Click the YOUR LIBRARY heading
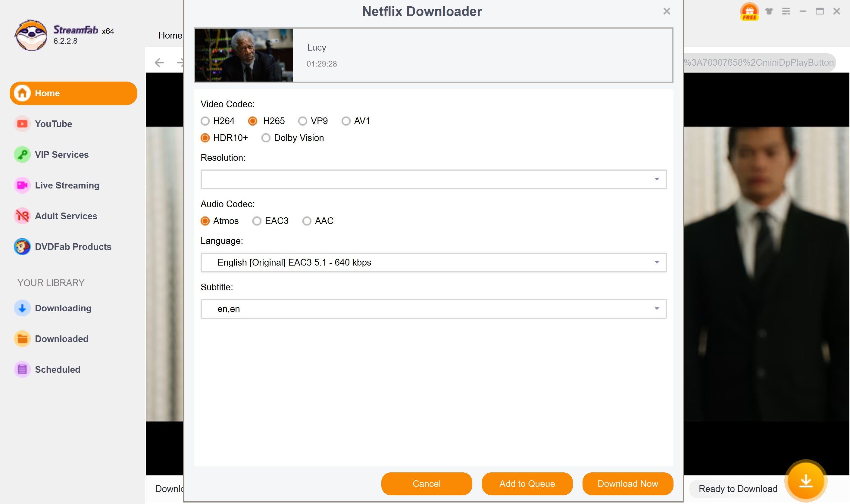850x504 pixels. [51, 283]
